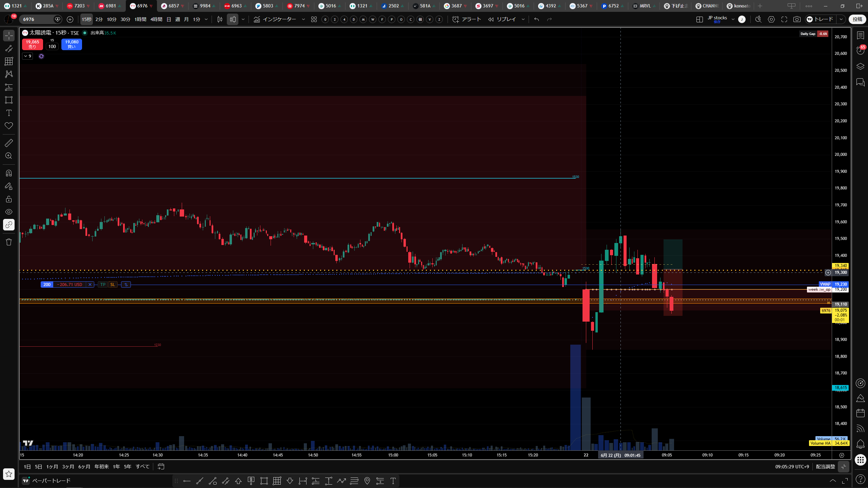868x488 pixels.
Task: Select the 30分 timeframe
Action: [x=125, y=19]
